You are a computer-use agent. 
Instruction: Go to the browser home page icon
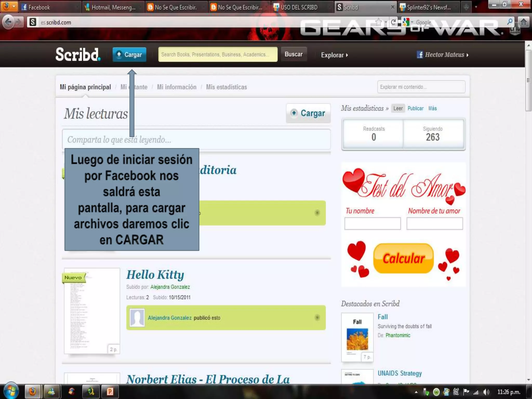[523, 22]
